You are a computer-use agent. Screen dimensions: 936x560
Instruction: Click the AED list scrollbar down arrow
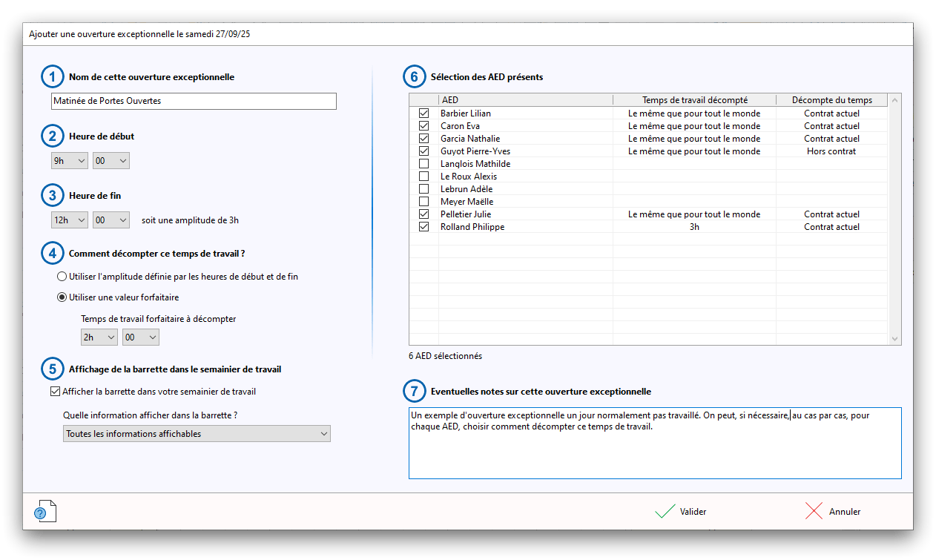[x=895, y=338]
